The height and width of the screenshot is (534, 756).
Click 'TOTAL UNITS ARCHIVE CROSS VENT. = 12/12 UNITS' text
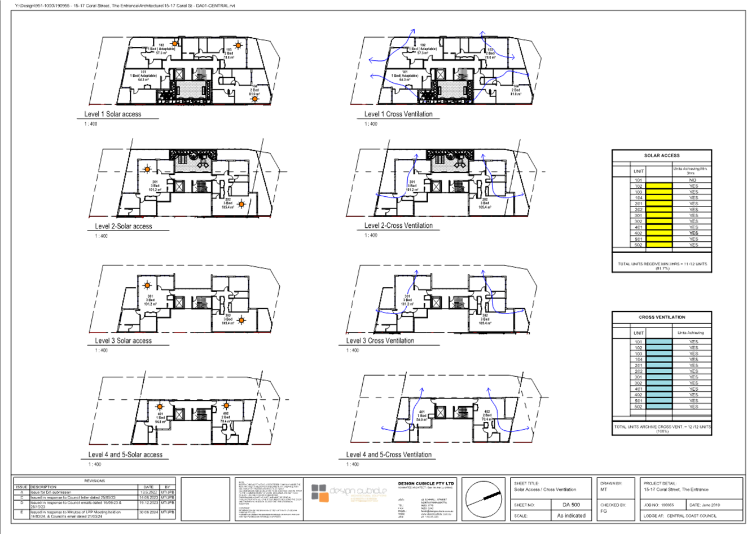[662, 427]
